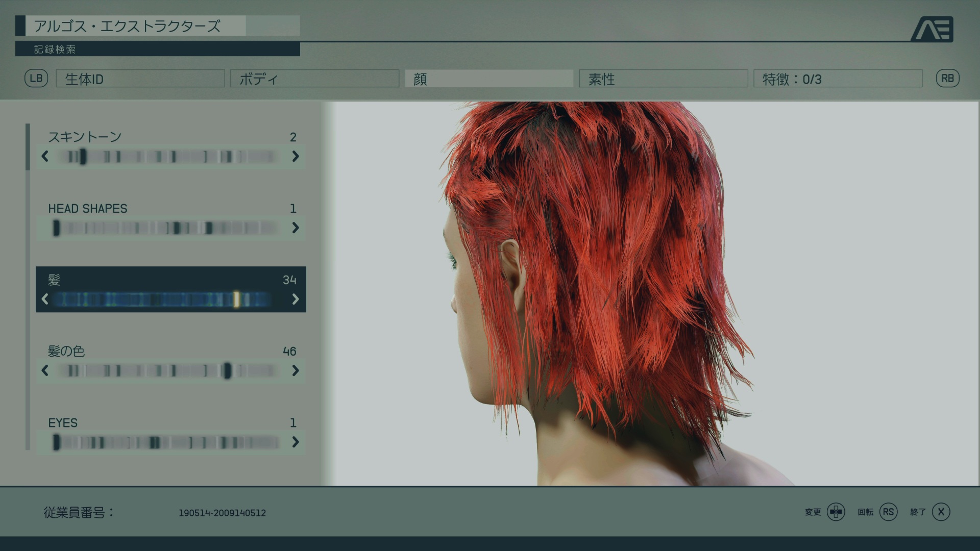Switch to the 素性 tab

click(663, 79)
